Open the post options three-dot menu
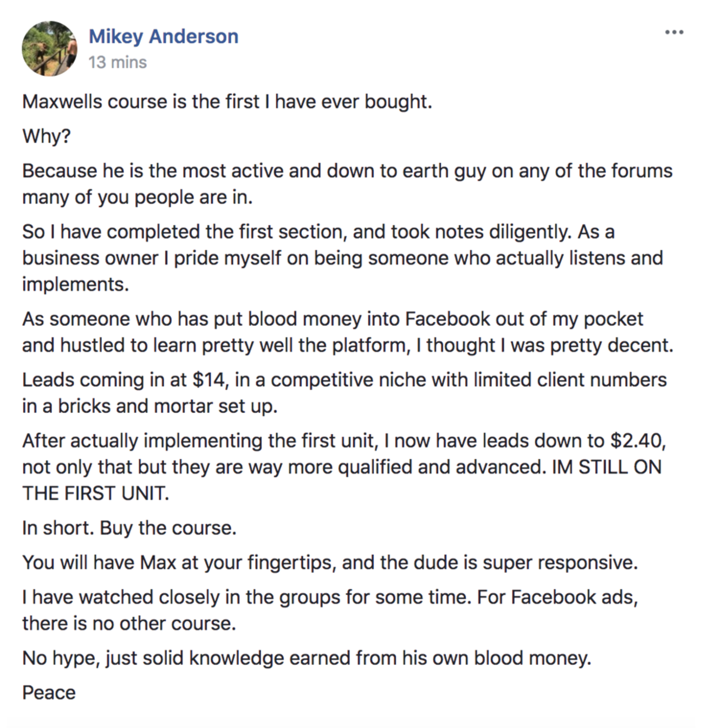 point(674,32)
